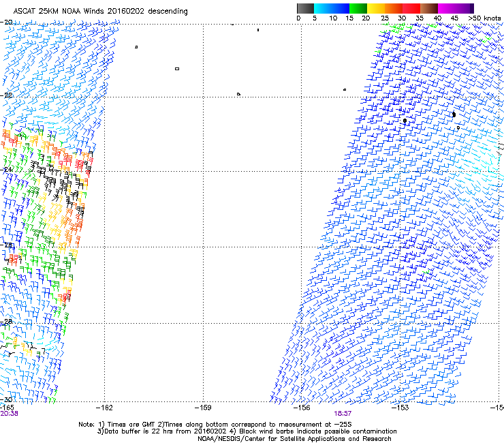This screenshot has width=504, height=443.
Task: Click the -156 longitude axis label
Action: (302, 408)
